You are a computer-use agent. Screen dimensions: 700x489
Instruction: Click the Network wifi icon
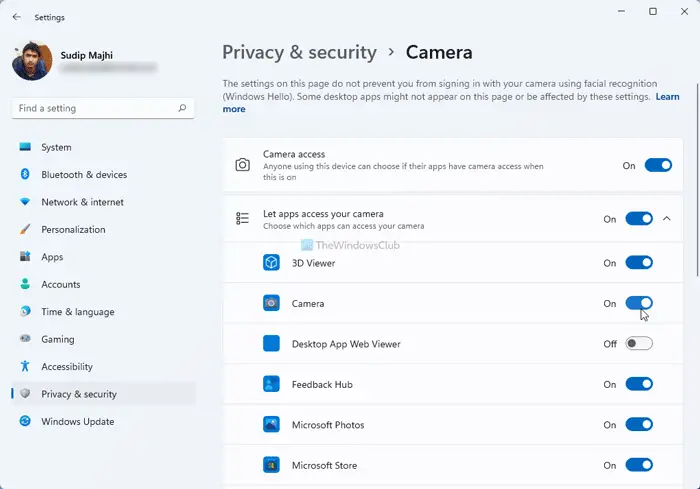coord(25,202)
